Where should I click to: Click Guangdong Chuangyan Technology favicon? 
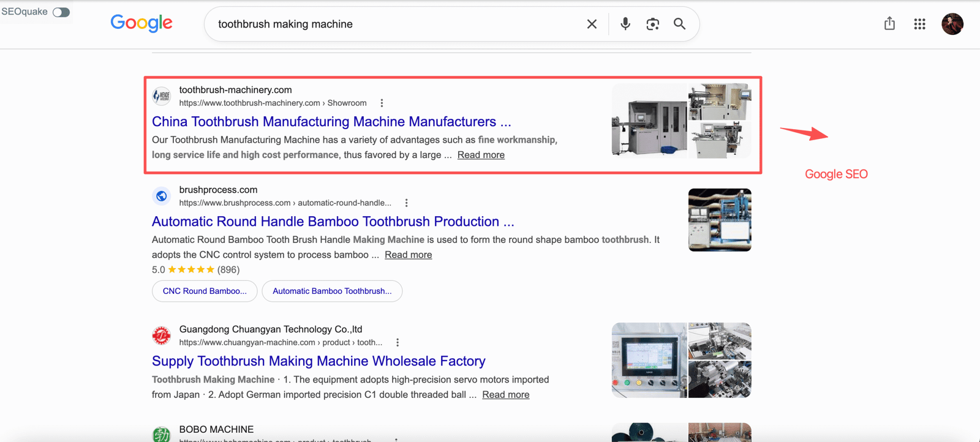[162, 335]
